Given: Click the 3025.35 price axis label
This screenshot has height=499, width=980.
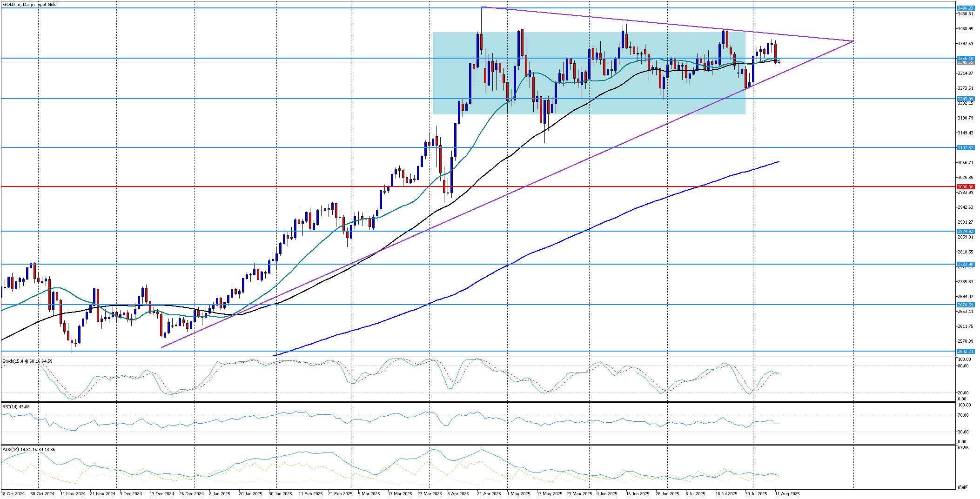Looking at the screenshot, I should click(965, 177).
